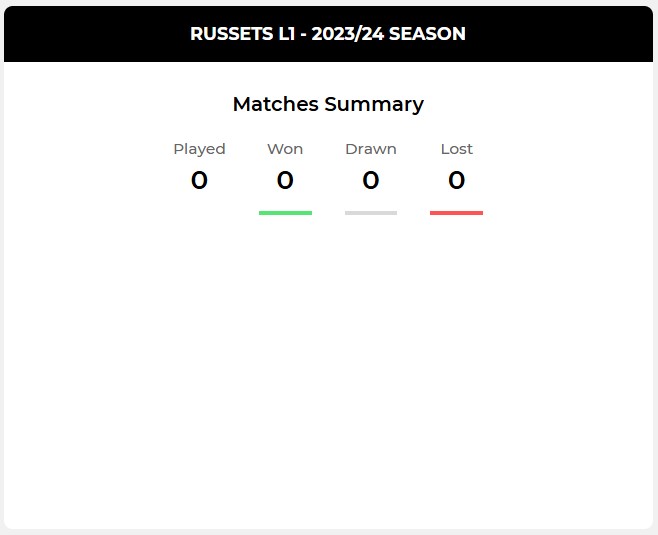Click the Lost count of 0
This screenshot has height=535, width=658.
coord(456,181)
